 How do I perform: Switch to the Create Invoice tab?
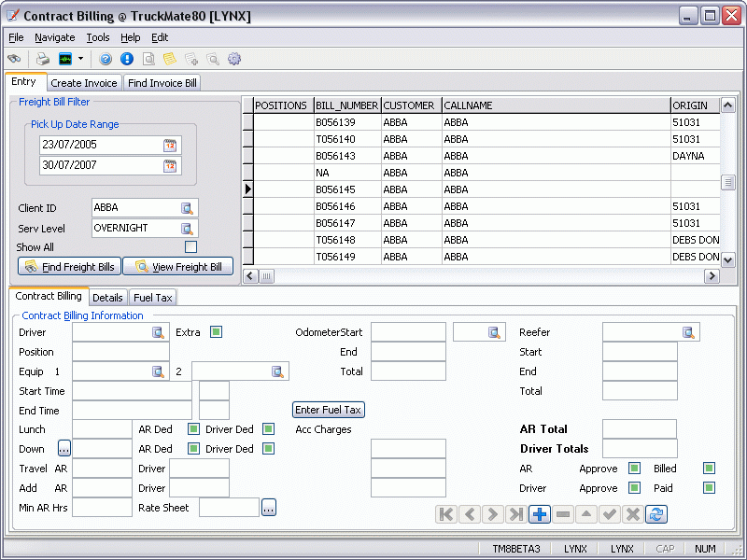click(x=84, y=83)
